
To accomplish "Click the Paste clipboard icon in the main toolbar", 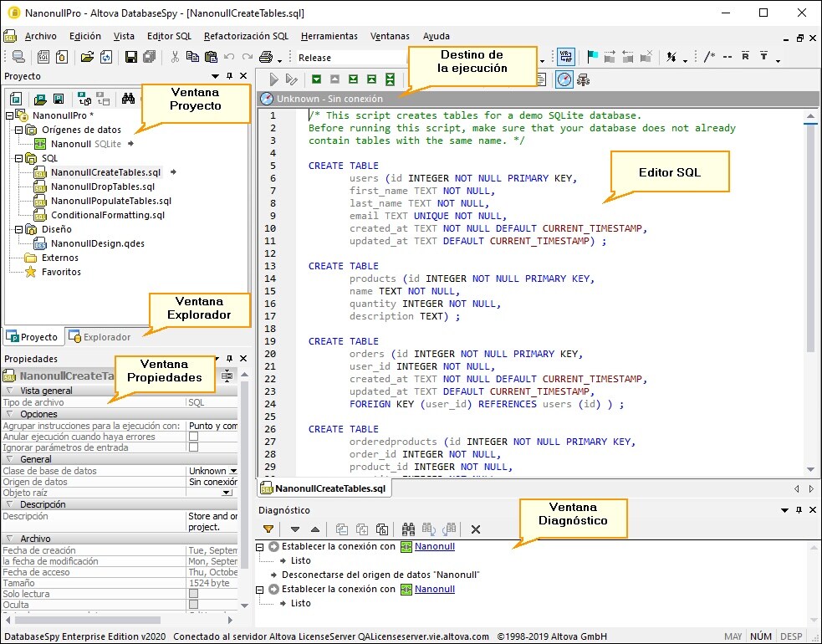I will 211,57.
